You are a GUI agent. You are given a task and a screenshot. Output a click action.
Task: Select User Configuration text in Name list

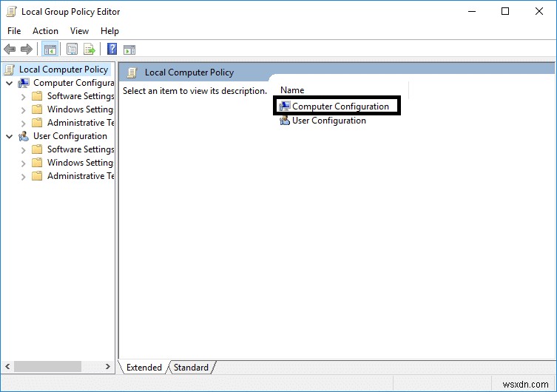tap(329, 121)
